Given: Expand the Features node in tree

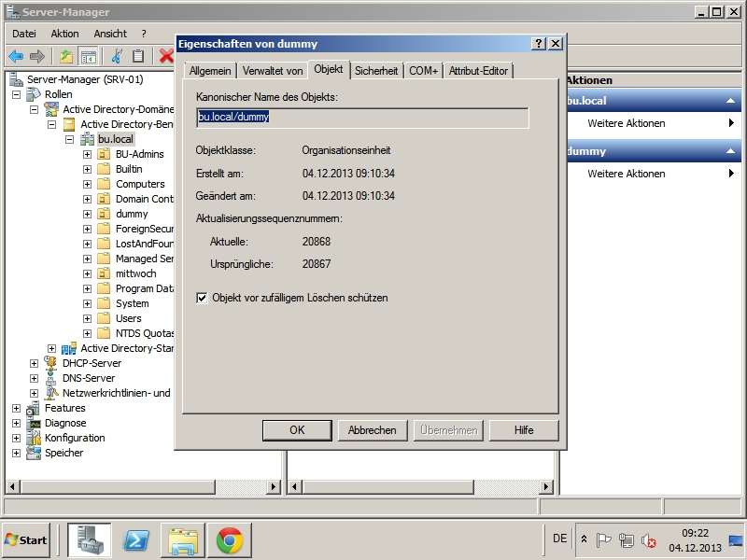Looking at the screenshot, I should 17,408.
